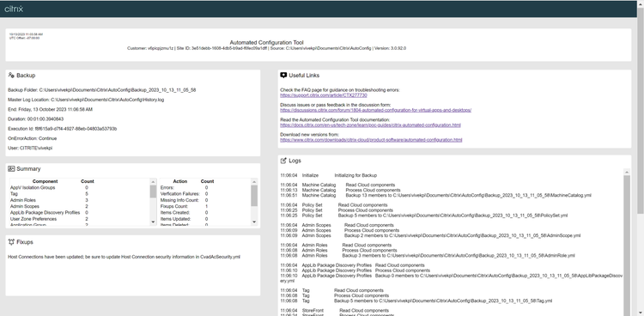Screen dimensions: 644x316
Task: Click the 11:06:13 Machine Catalog Process log line
Action: (x=341, y=191)
